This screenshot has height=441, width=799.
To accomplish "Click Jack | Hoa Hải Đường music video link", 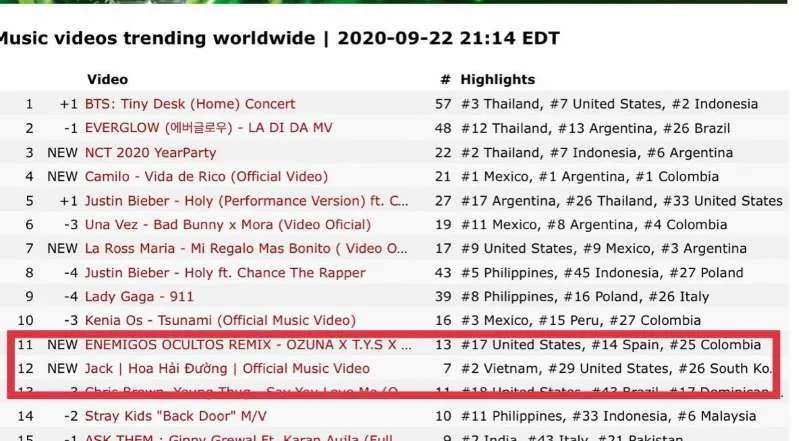I will coord(227,369).
